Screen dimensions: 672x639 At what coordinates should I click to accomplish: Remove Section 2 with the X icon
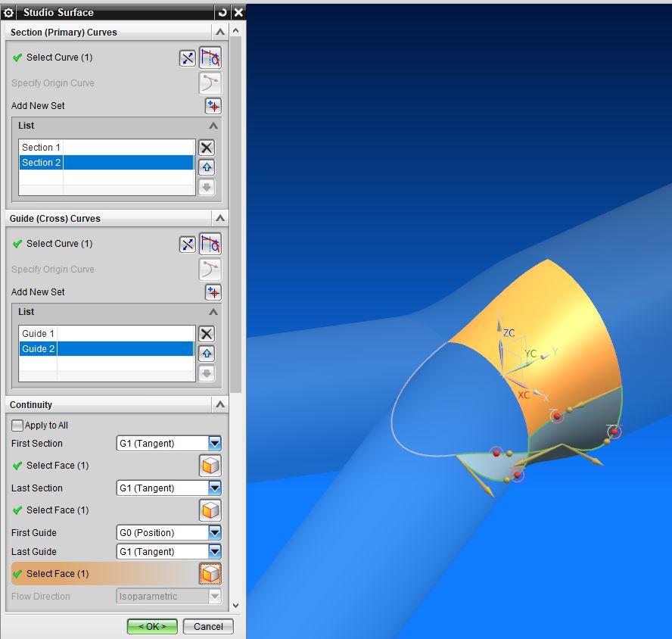(206, 147)
